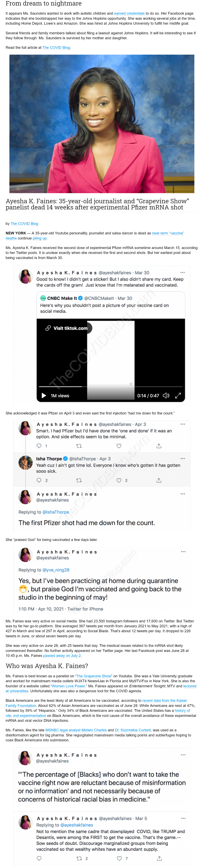
Task: Like the Mar 5 tweet with 7 likes
Action: pyautogui.click(x=119, y=858)
